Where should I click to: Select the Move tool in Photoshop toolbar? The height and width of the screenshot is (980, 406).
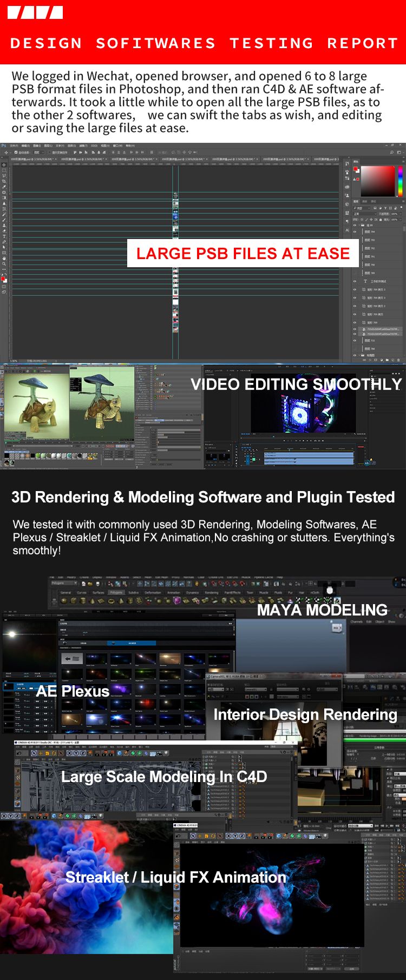tap(4, 164)
